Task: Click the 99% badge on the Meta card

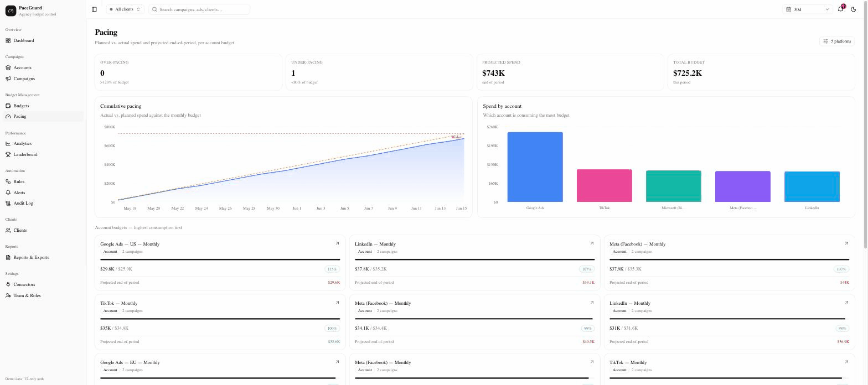Action: click(588, 329)
